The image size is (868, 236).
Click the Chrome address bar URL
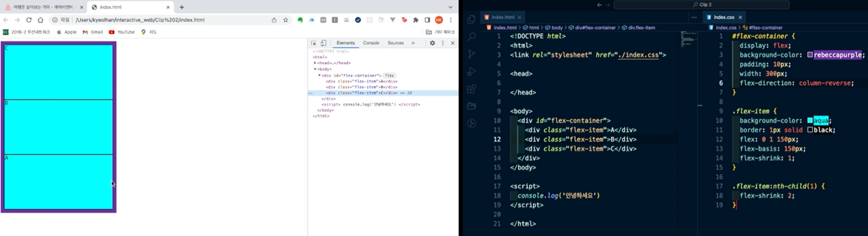click(140, 20)
